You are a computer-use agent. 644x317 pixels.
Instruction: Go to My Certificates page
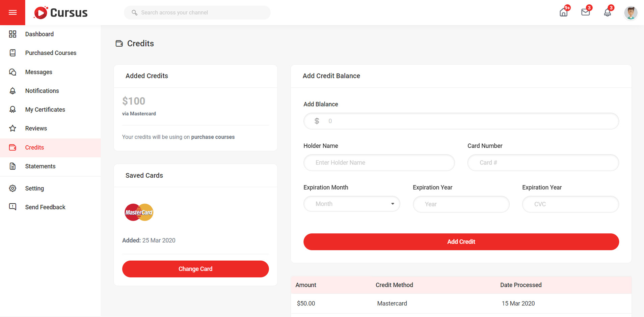[x=45, y=110]
